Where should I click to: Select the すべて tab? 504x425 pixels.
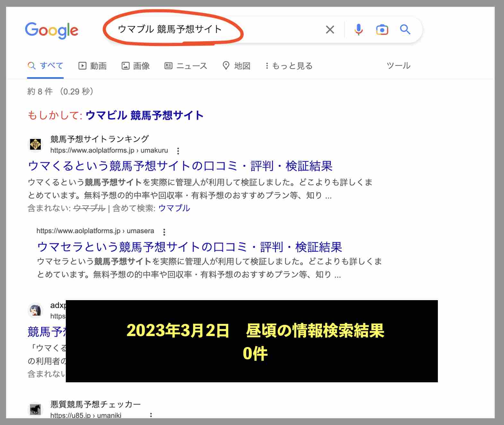45,66
